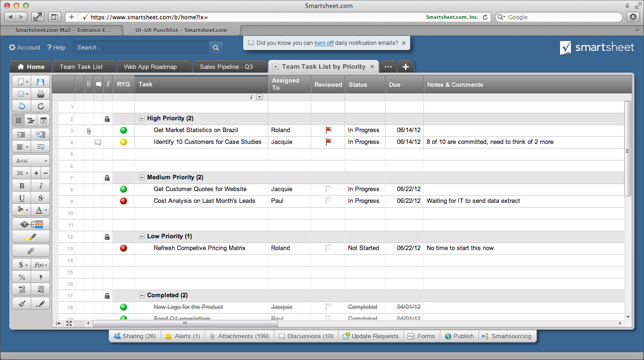Open the Arial font dropdown

point(31,161)
